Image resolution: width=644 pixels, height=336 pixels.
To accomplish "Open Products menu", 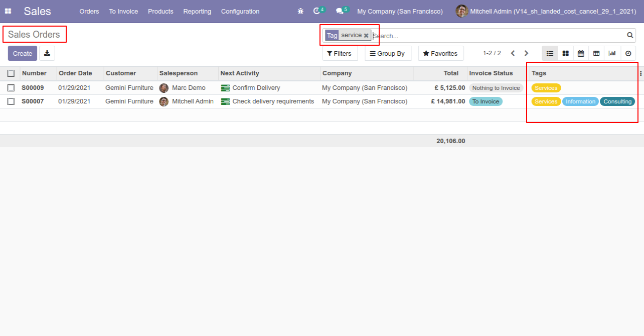I will (x=160, y=11).
